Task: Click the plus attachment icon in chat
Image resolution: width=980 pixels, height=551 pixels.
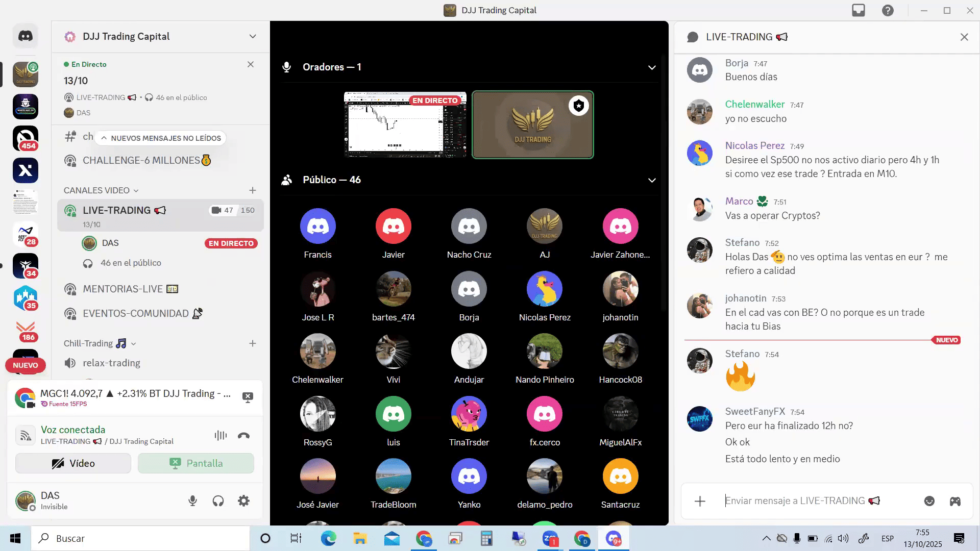Action: (x=700, y=501)
